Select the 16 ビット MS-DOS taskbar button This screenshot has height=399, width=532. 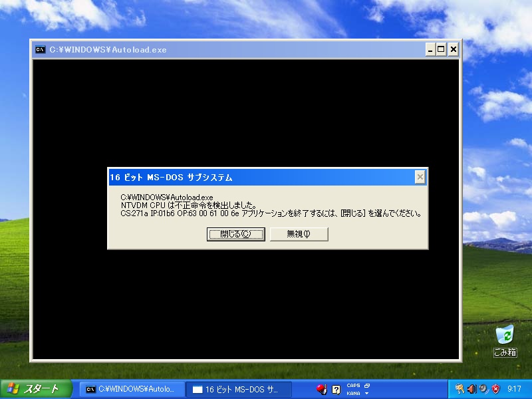pyautogui.click(x=239, y=389)
